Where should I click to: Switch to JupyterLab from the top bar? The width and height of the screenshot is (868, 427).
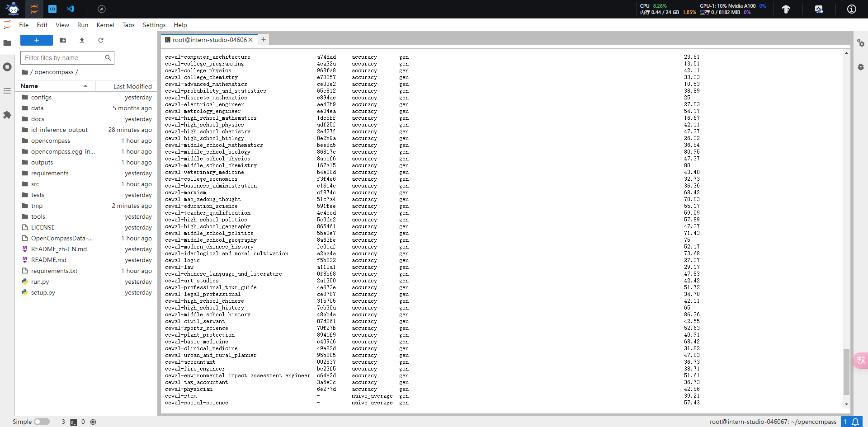(34, 9)
